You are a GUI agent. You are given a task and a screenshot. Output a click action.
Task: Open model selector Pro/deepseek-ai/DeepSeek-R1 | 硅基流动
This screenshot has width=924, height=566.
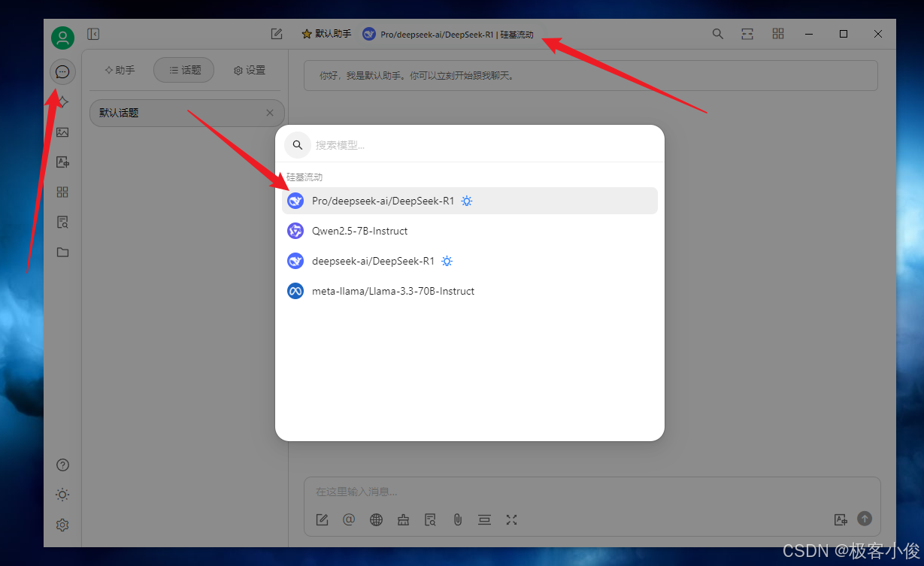point(448,34)
